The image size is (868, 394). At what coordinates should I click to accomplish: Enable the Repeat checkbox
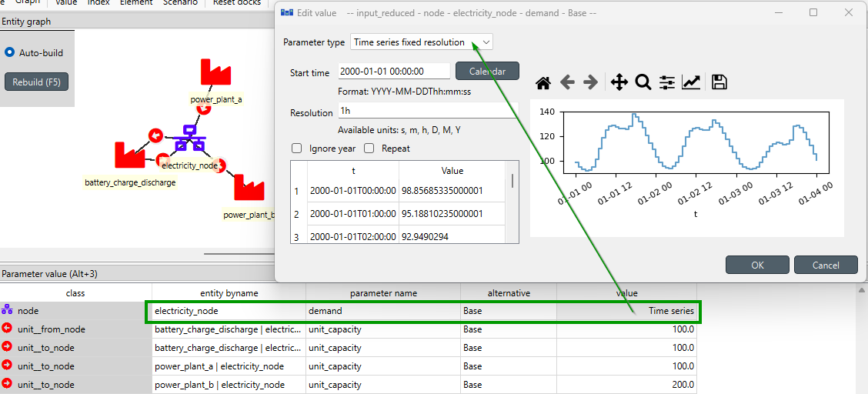[x=369, y=149]
